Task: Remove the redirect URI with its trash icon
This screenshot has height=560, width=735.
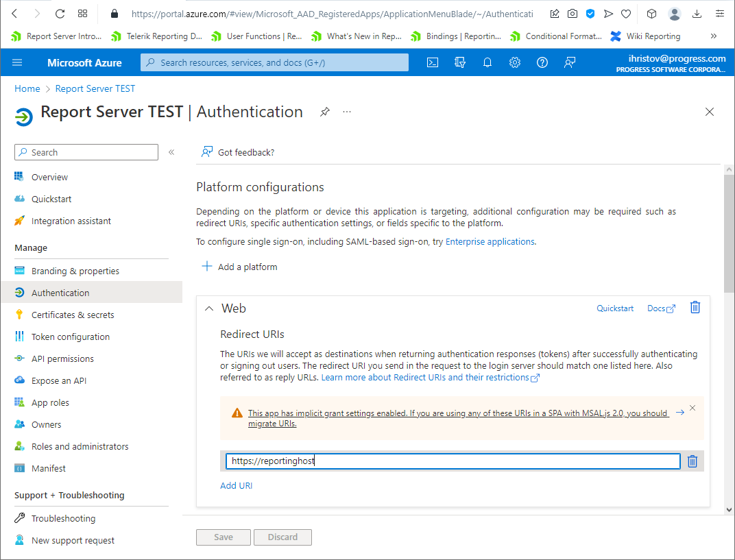Action: (x=692, y=461)
